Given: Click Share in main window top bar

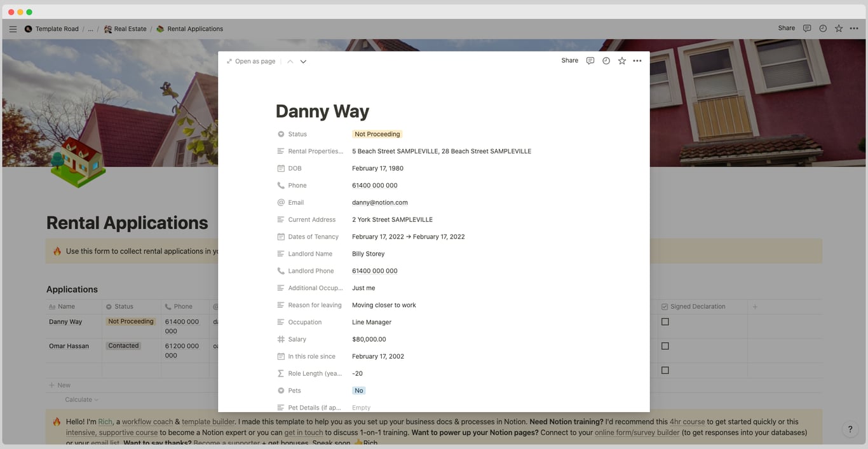Looking at the screenshot, I should click(x=787, y=28).
